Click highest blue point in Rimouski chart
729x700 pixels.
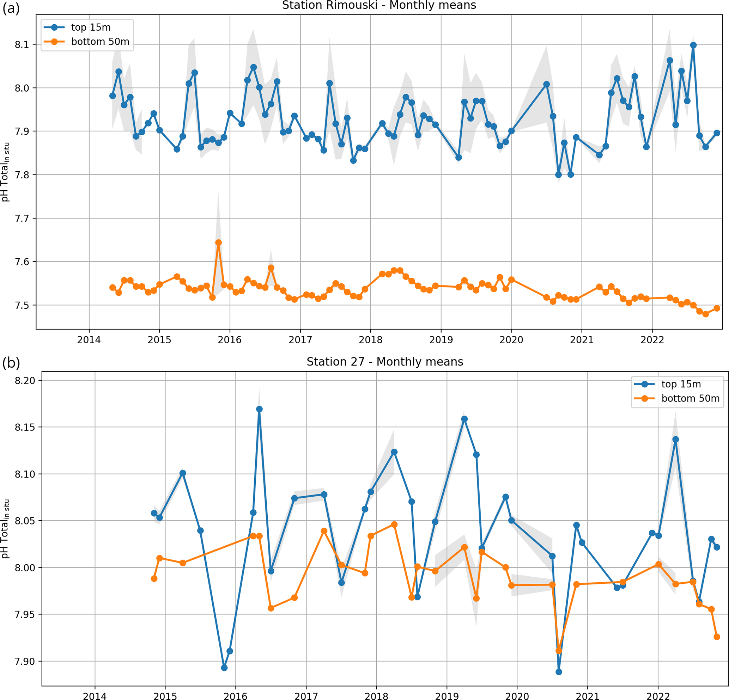click(x=693, y=45)
